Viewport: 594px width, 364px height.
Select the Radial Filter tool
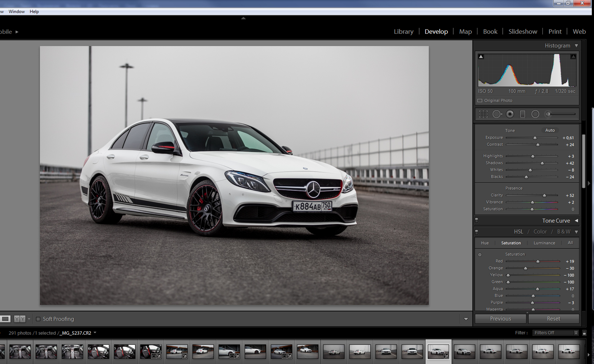[x=535, y=114]
